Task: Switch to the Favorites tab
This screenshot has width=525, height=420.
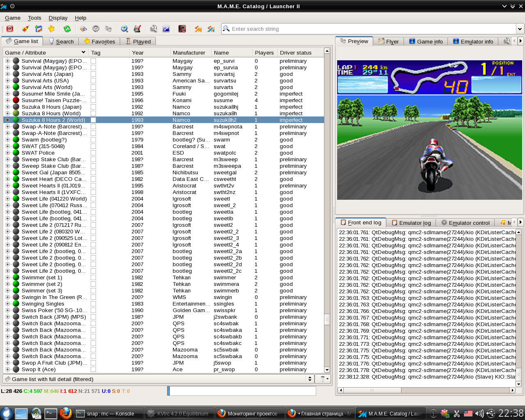Action: [x=99, y=41]
